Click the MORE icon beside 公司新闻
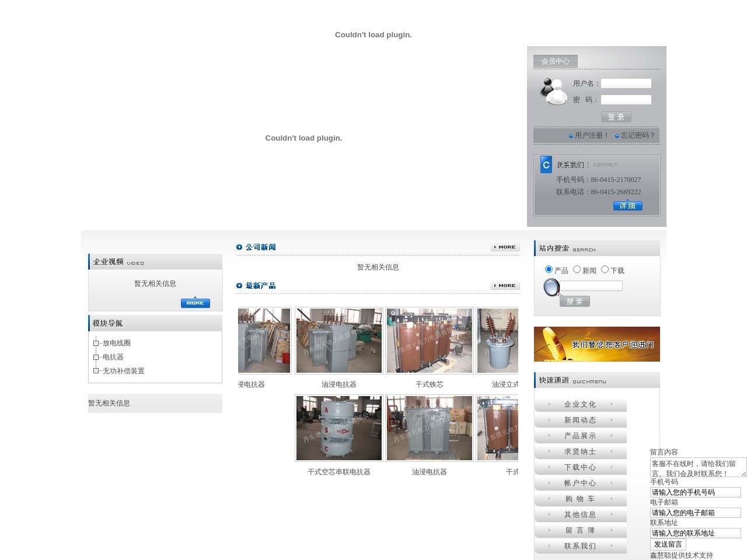Screen dimensions: 747x560 pos(505,247)
